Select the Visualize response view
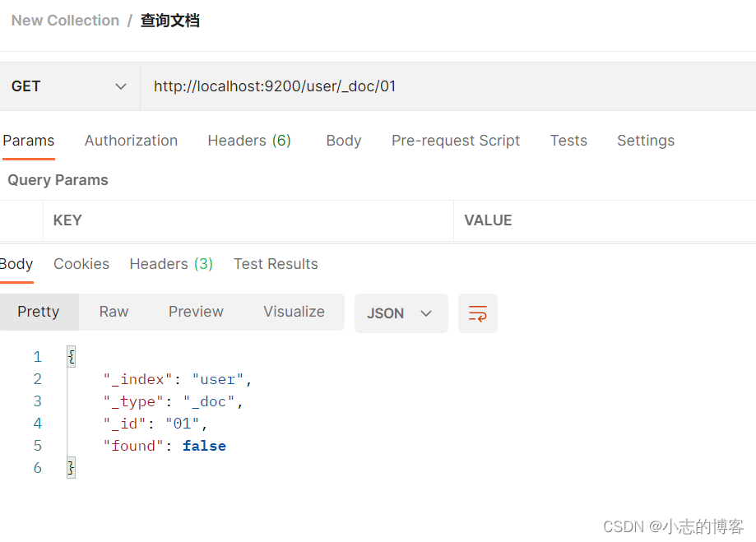This screenshot has height=542, width=756. tap(294, 312)
